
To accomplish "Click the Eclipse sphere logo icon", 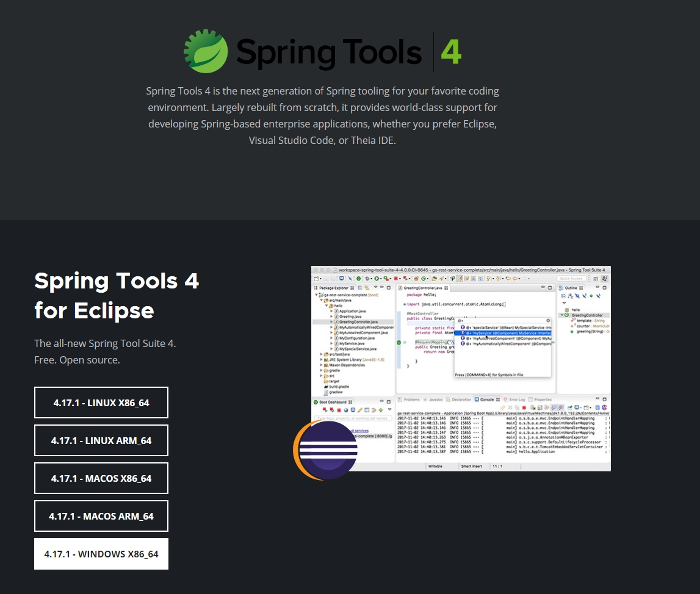I will pyautogui.click(x=325, y=450).
